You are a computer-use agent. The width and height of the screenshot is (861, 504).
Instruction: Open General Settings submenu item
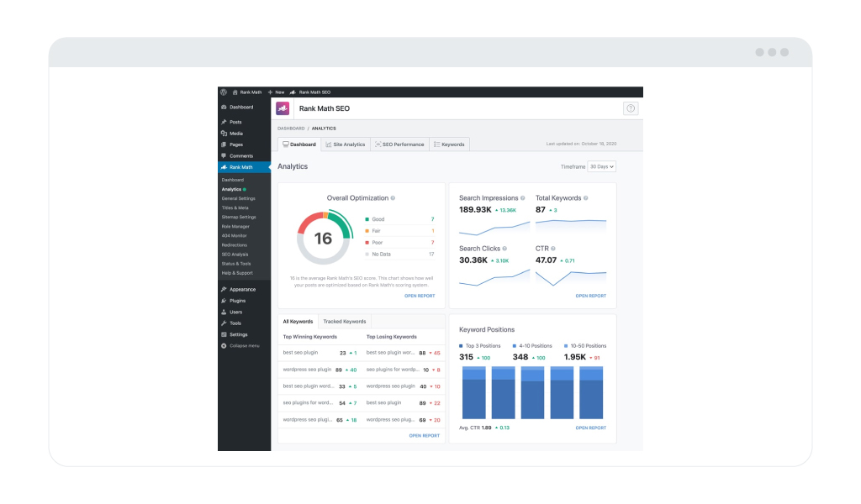(238, 198)
